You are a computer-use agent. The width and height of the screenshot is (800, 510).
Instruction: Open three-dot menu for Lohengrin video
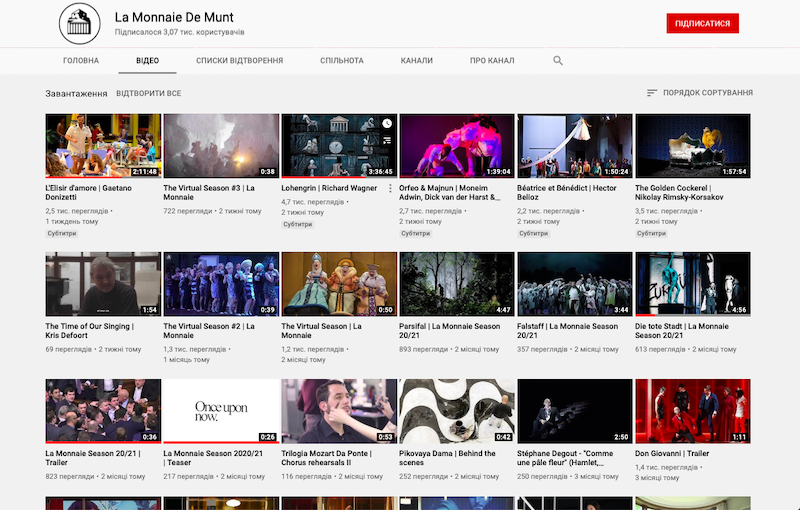click(390, 188)
